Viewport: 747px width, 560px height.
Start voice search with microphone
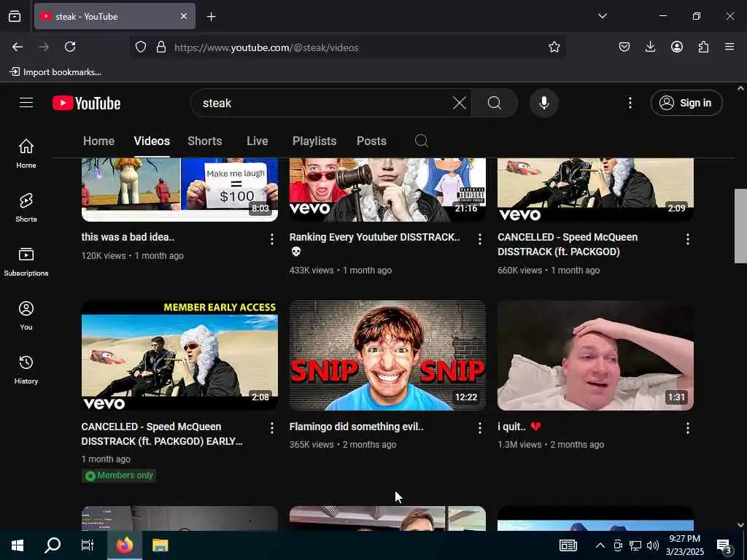544,103
